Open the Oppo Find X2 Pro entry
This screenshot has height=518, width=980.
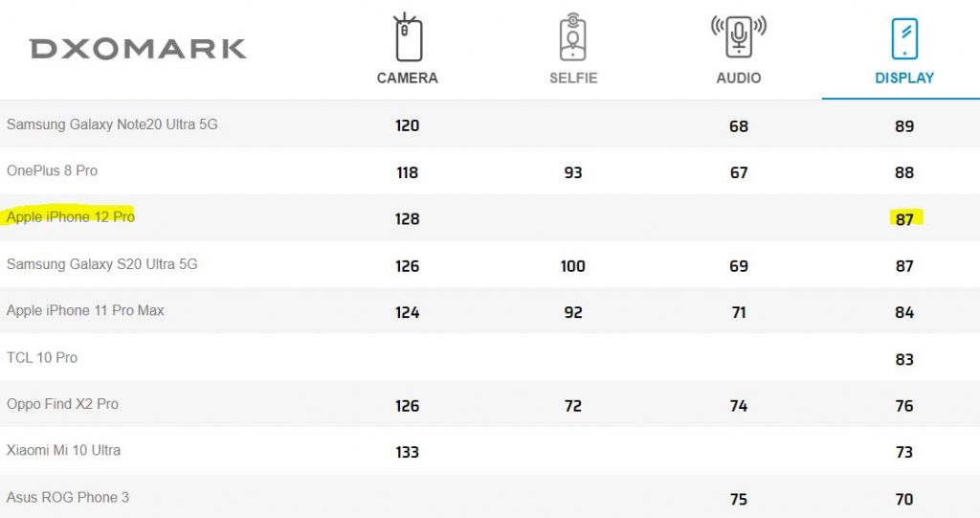click(x=62, y=404)
